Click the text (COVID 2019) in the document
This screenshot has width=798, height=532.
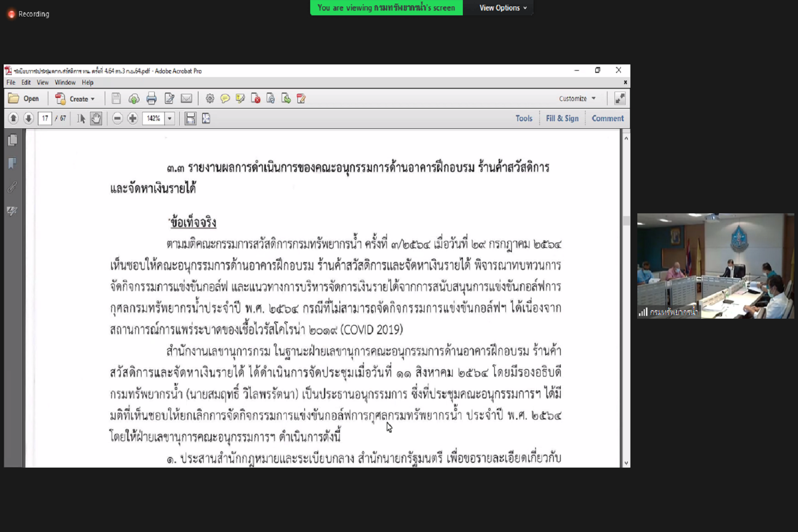372,330
